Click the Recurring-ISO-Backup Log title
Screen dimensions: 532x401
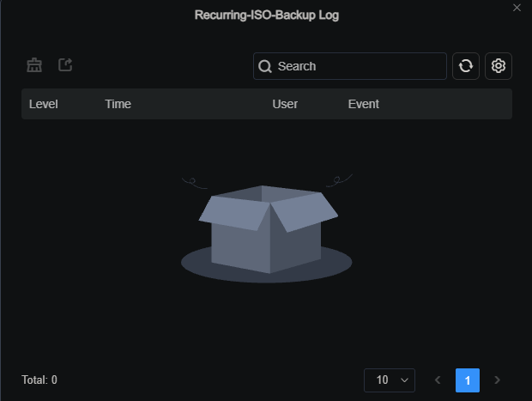click(267, 15)
